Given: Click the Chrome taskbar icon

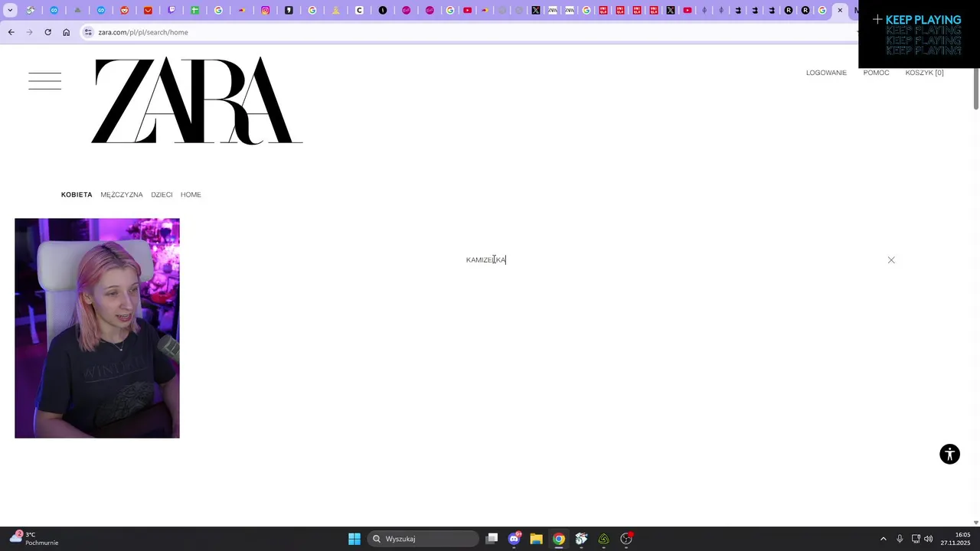Looking at the screenshot, I should point(559,539).
